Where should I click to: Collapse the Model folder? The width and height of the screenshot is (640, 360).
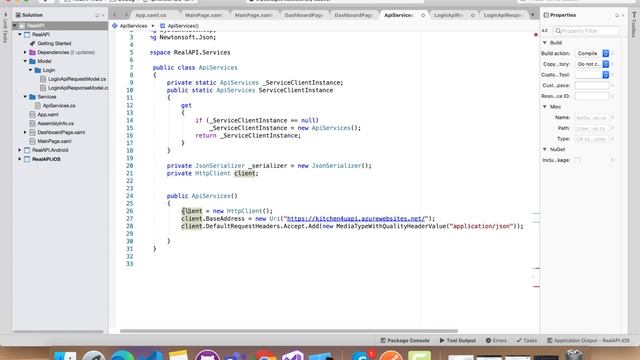pos(25,61)
